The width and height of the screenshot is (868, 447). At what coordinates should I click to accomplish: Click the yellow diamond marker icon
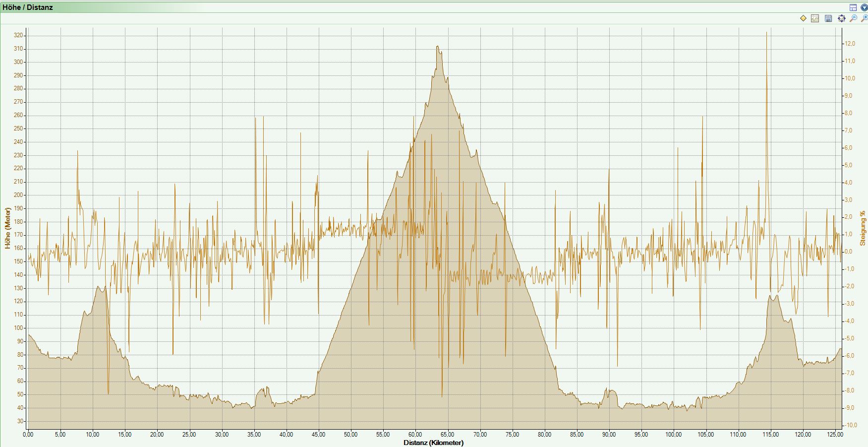tap(803, 18)
